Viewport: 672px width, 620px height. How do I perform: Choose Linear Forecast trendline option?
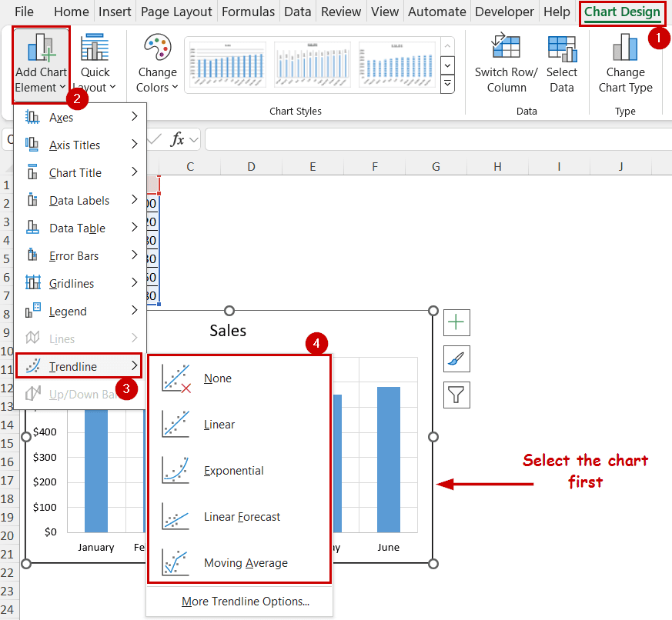tap(239, 517)
